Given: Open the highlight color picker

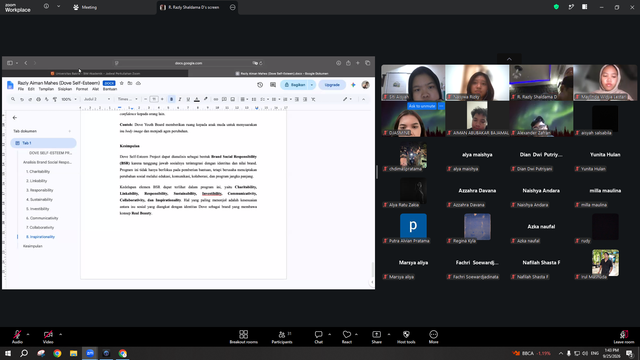Looking at the screenshot, I should 205,99.
